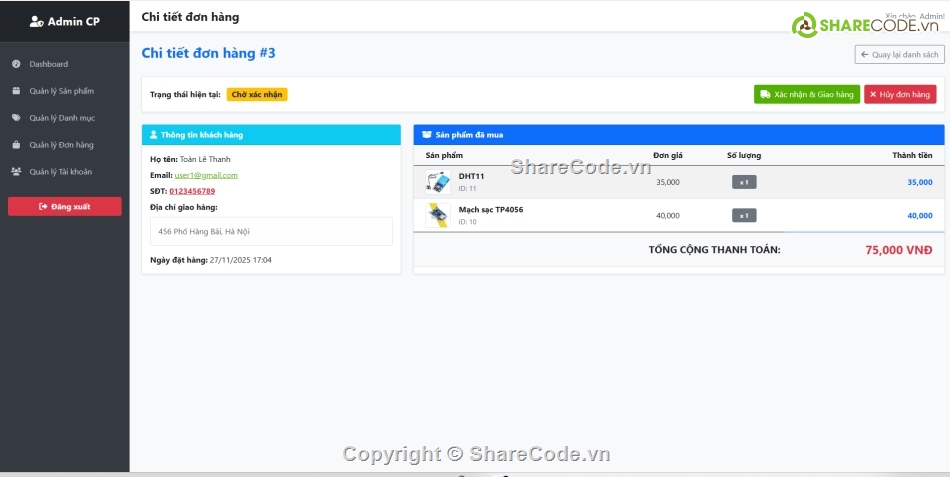Click phone number link 0123456789
Image resolution: width=950 pixels, height=477 pixels.
coord(192,191)
